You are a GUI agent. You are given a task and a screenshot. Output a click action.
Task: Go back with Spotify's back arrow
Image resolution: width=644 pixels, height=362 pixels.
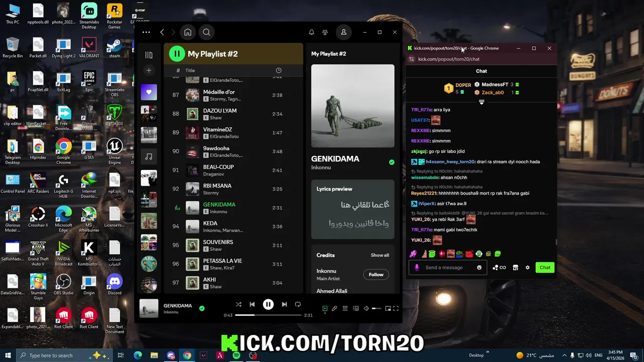pos(162,32)
